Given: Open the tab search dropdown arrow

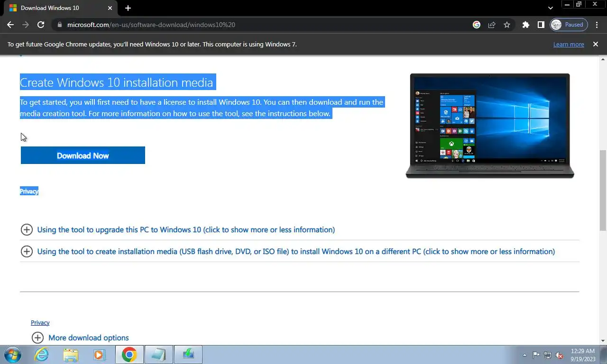Looking at the screenshot, I should point(550,8).
